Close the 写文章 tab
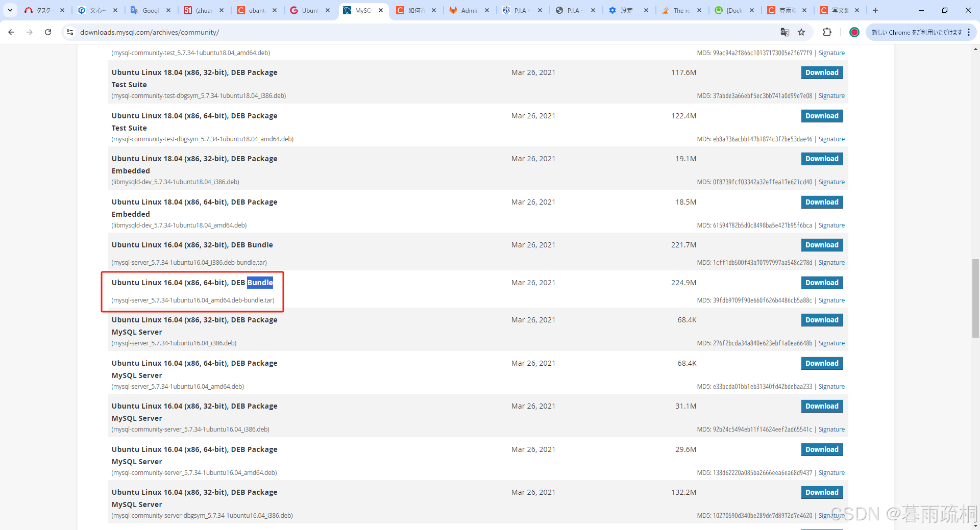This screenshot has width=980, height=530. tap(857, 10)
